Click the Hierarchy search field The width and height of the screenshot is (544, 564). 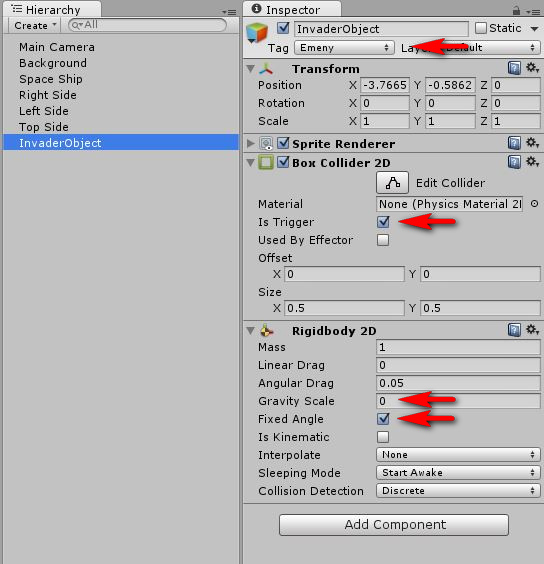point(147,25)
